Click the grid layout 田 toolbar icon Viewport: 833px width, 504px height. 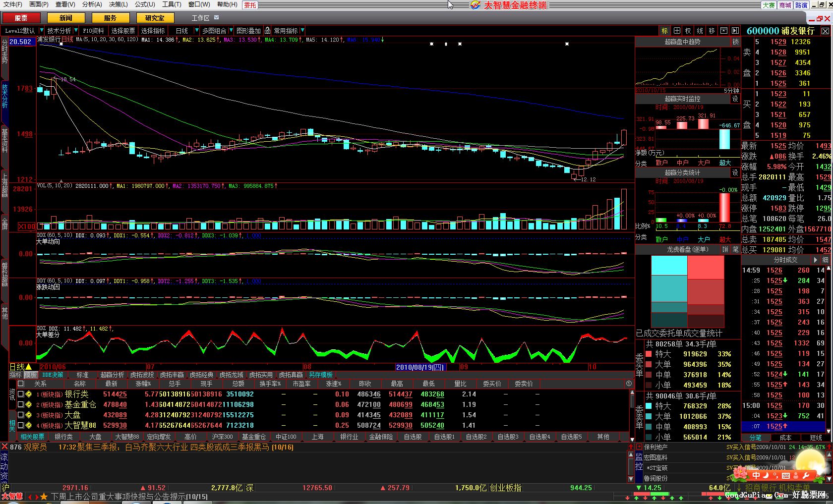677,31
